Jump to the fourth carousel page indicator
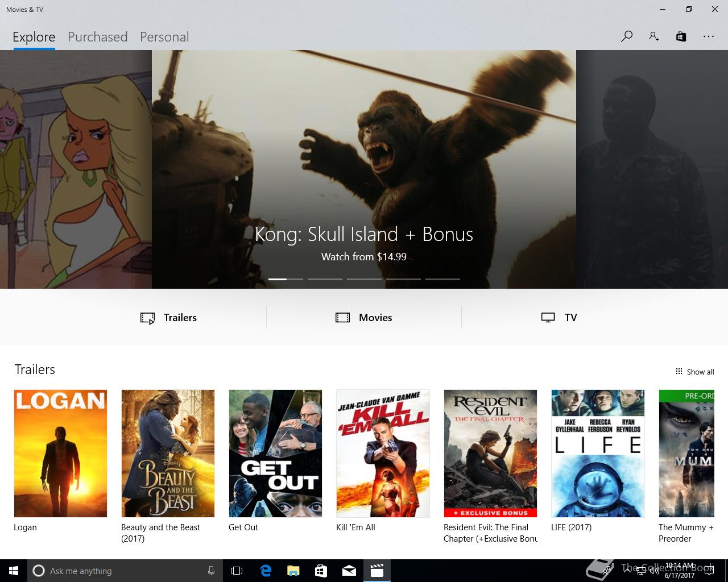The height and width of the screenshot is (582, 728). coord(403,279)
